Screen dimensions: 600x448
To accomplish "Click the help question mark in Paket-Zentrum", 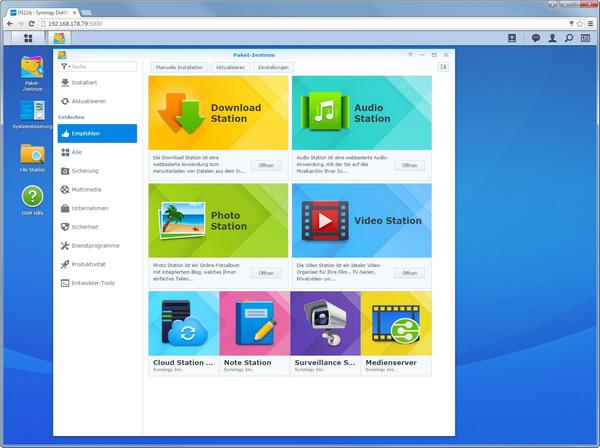I will pyautogui.click(x=410, y=55).
